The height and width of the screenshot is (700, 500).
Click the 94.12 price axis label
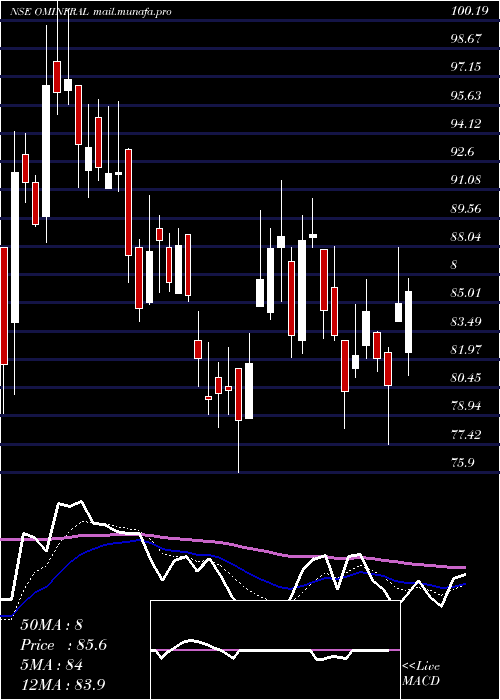point(467,124)
